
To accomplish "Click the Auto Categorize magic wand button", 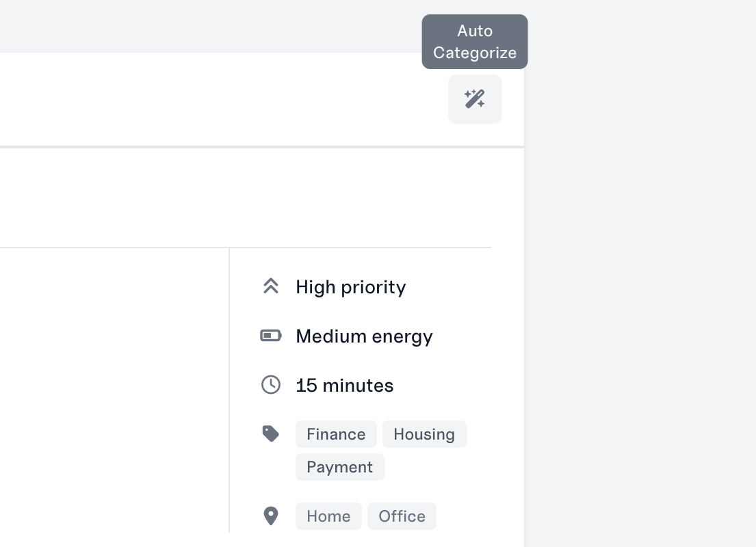I will click(x=475, y=98).
